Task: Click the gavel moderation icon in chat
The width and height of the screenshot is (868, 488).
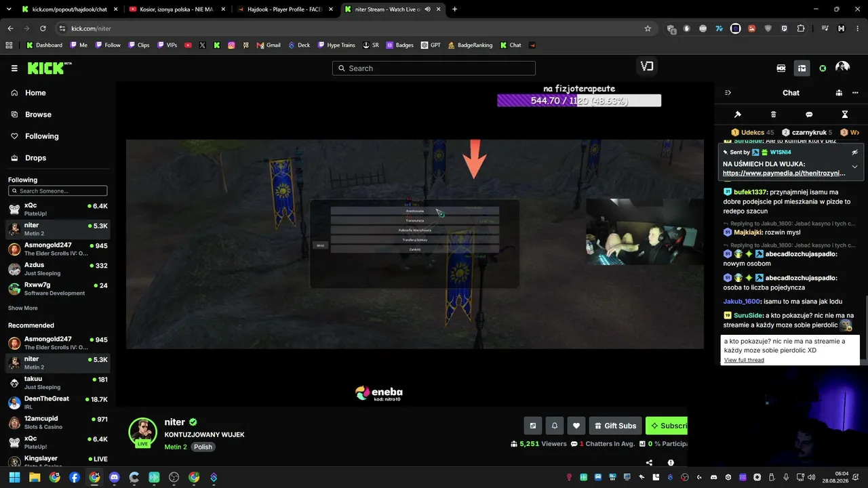Action: (x=738, y=115)
